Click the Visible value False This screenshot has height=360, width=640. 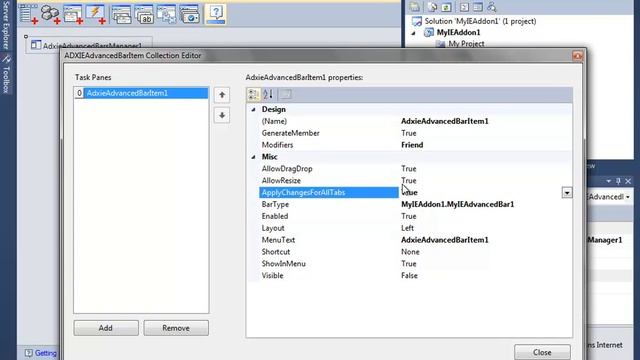409,276
